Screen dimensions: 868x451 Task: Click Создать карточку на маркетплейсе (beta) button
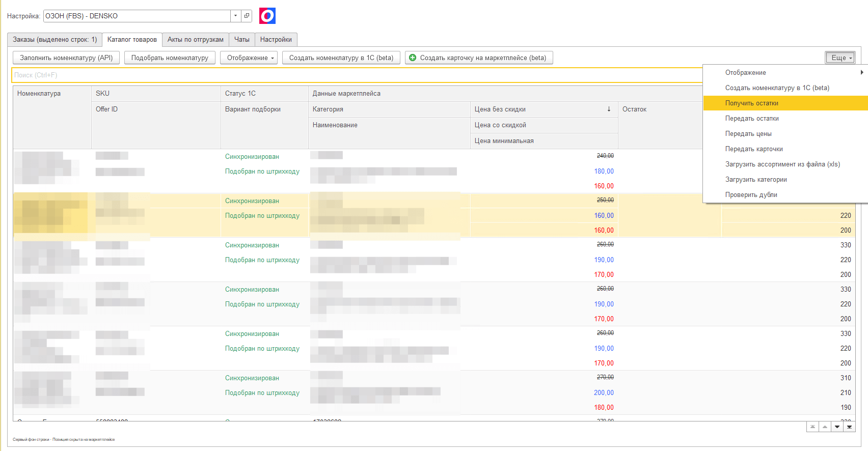[479, 58]
